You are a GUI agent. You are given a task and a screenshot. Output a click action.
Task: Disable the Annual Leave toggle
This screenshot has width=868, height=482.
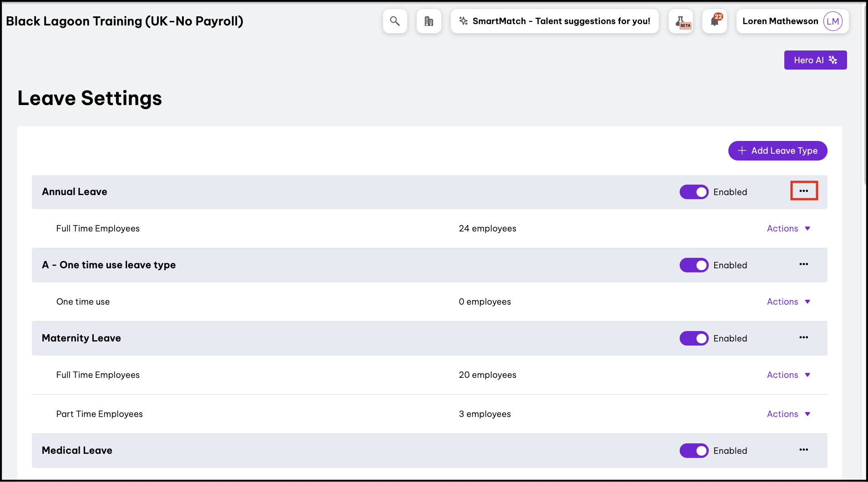coord(694,192)
